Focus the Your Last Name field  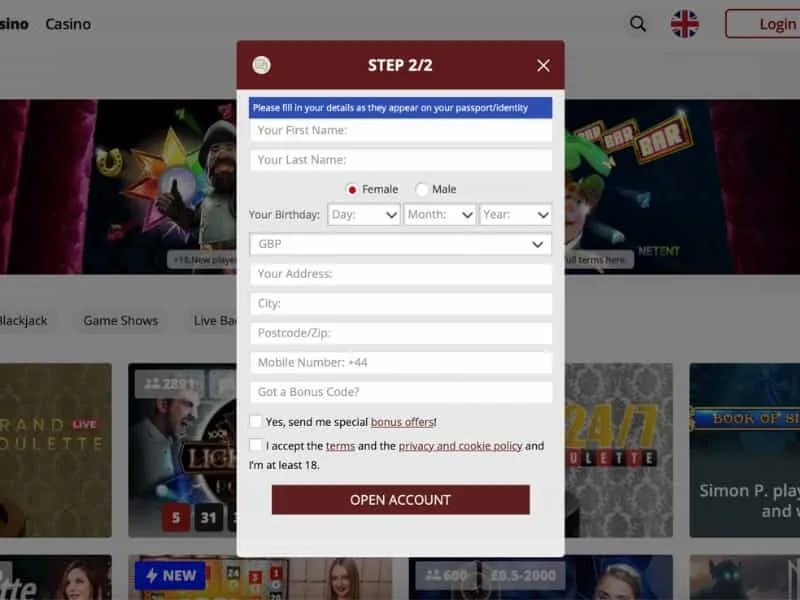[x=401, y=160]
